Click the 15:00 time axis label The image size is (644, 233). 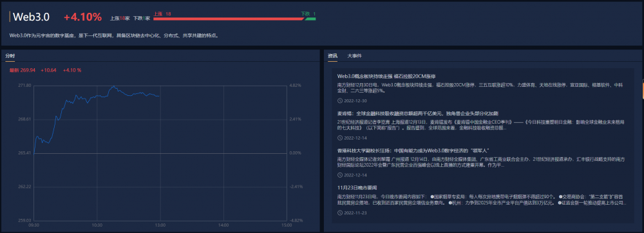click(x=287, y=225)
